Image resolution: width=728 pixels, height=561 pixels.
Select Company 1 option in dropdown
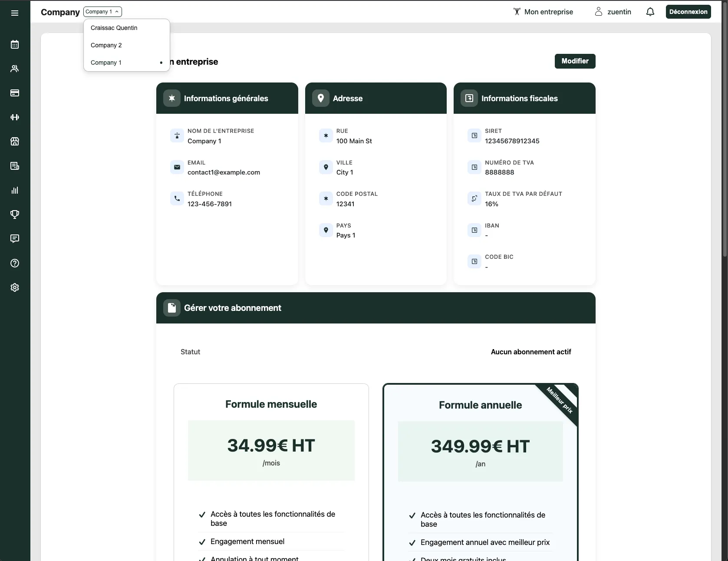(x=106, y=63)
